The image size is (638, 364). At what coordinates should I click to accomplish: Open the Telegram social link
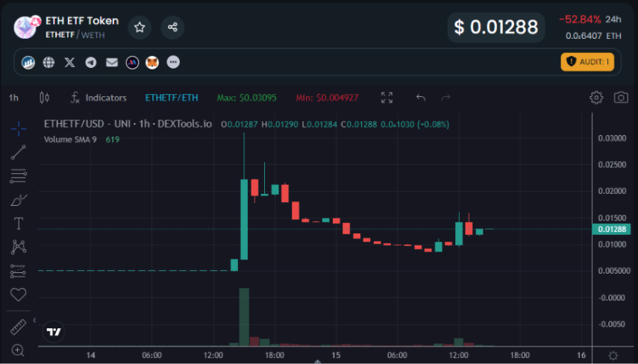coord(91,62)
